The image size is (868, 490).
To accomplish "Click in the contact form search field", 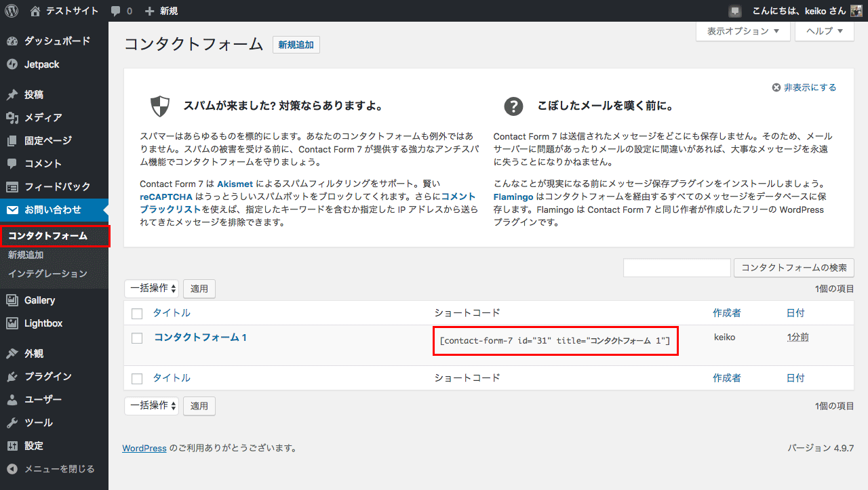I will (x=677, y=268).
